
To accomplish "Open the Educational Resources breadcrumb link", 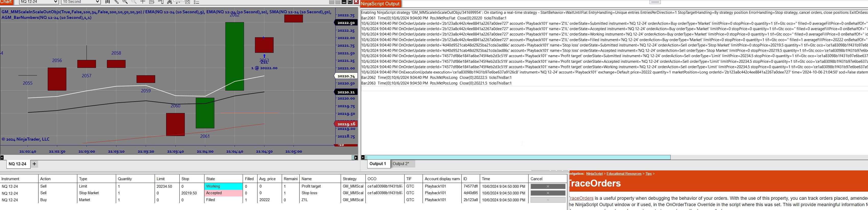I will pyautogui.click(x=624, y=174).
